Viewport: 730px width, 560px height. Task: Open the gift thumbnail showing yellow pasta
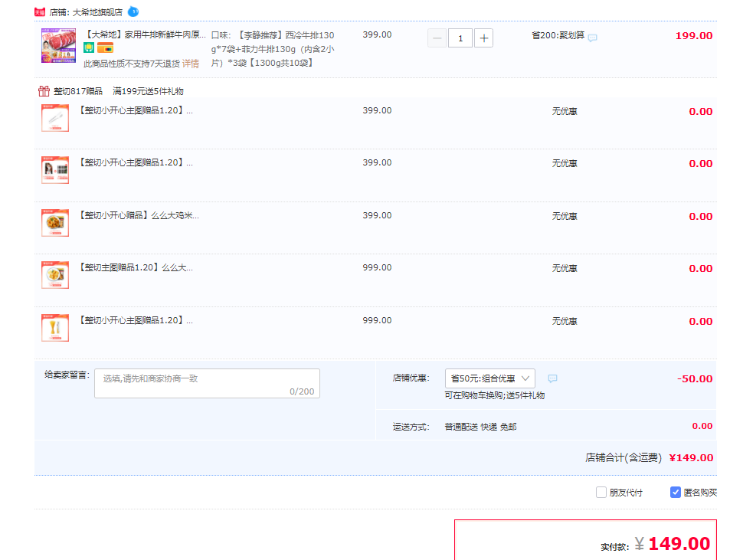pyautogui.click(x=55, y=328)
